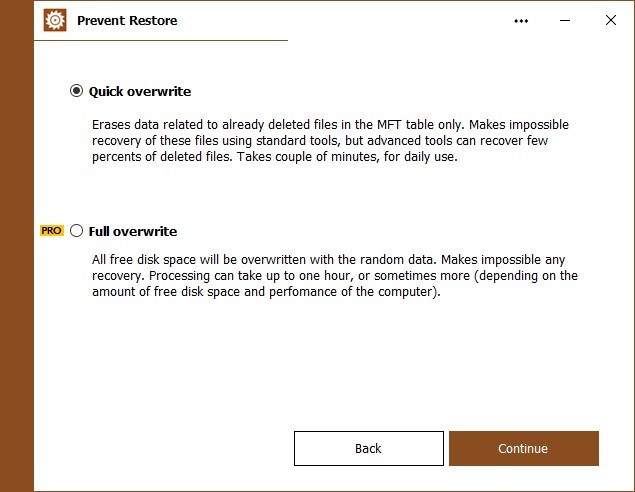Minimize the Prevent Restore window
The width and height of the screenshot is (635, 492).
pos(565,21)
